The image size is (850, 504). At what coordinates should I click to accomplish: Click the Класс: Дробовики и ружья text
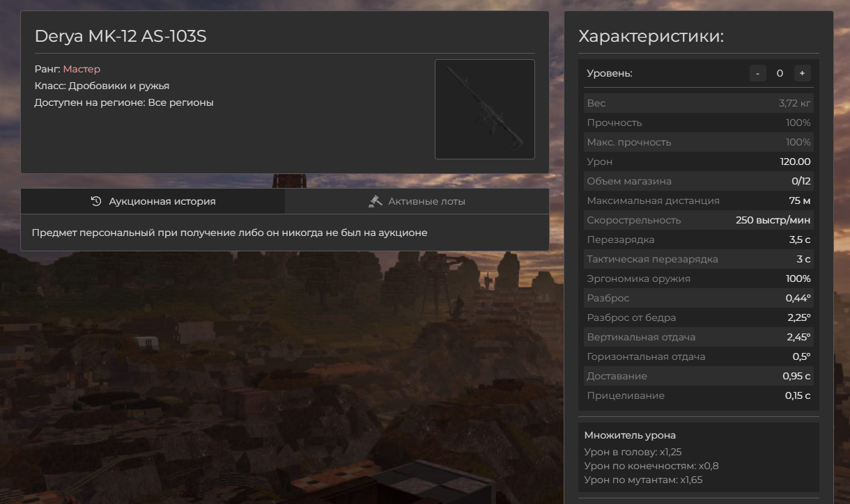coord(102,86)
